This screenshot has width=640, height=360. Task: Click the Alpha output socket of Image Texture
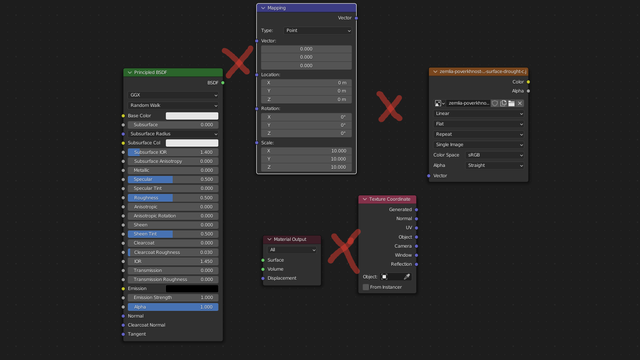[x=528, y=91]
